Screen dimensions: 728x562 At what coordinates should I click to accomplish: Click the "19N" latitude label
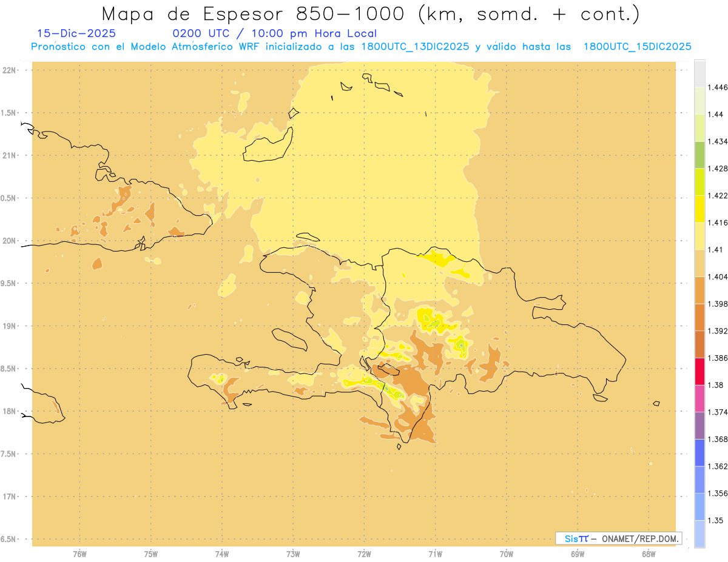click(x=10, y=326)
